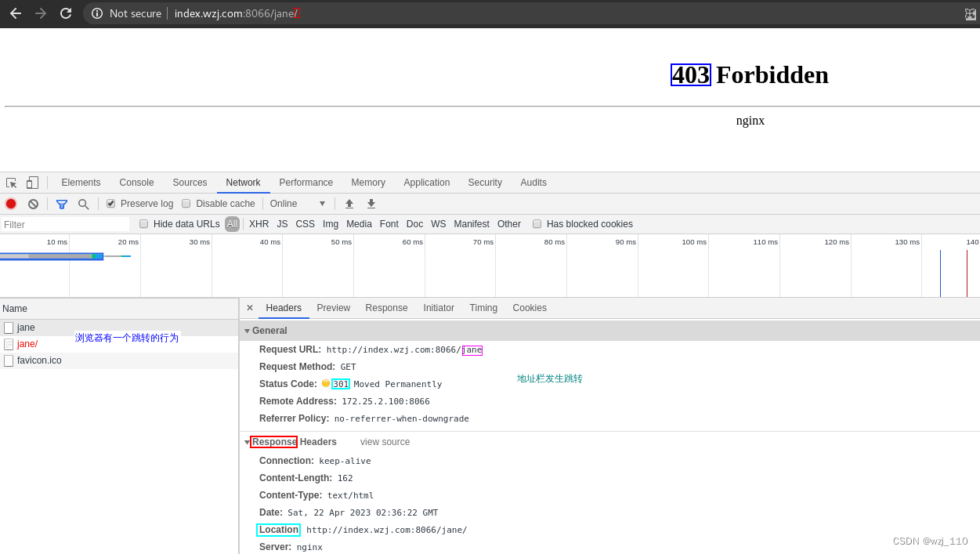Filter requests by Font
The width and height of the screenshot is (980, 554).
click(x=389, y=224)
